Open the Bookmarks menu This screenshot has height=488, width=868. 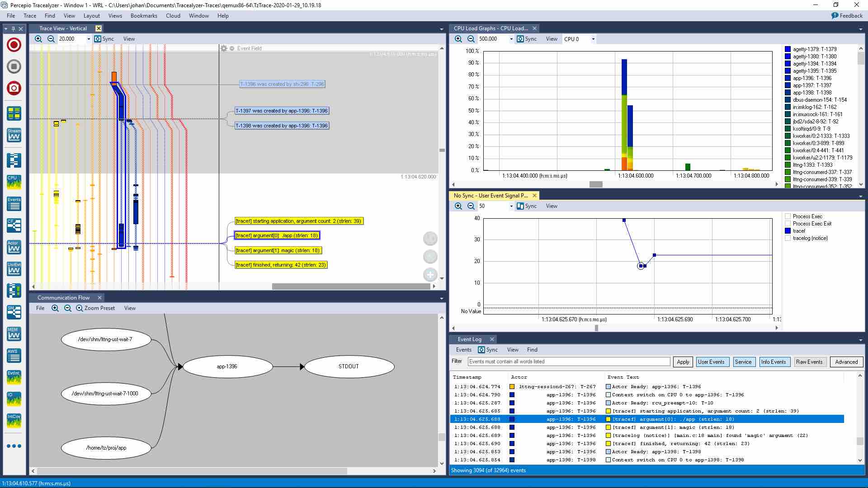(x=144, y=16)
